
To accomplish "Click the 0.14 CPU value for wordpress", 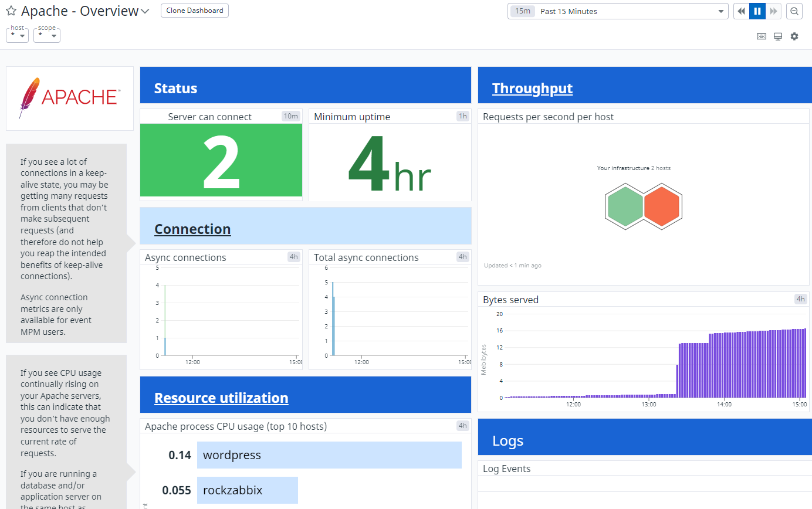I will pos(180,455).
